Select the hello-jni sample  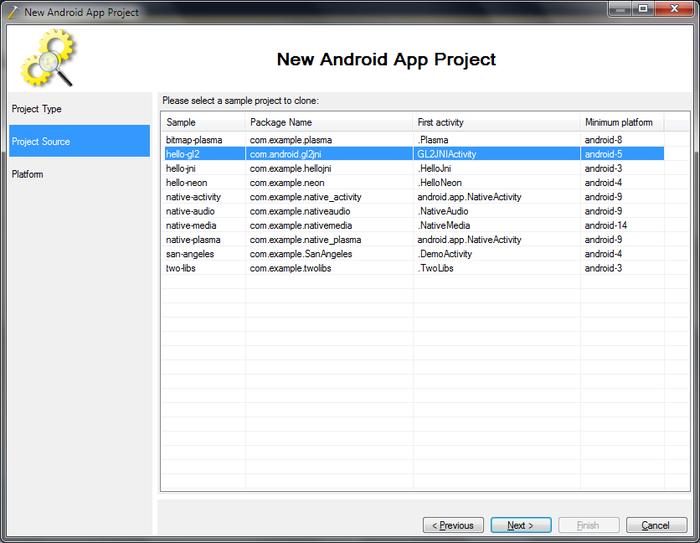[180, 168]
